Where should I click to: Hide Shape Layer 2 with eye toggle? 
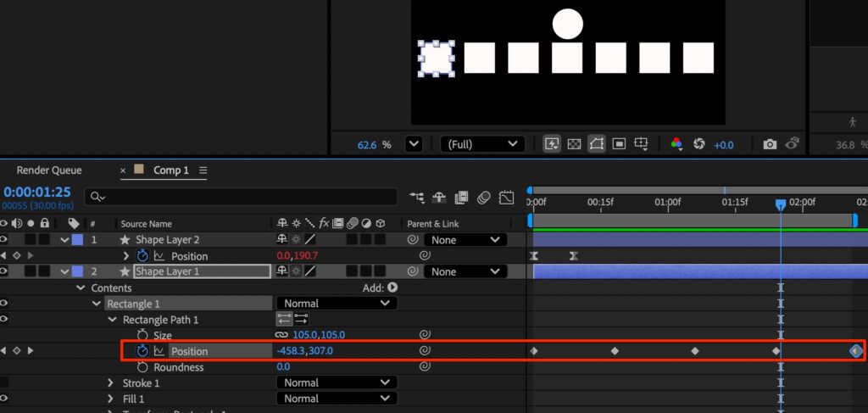click(4, 240)
